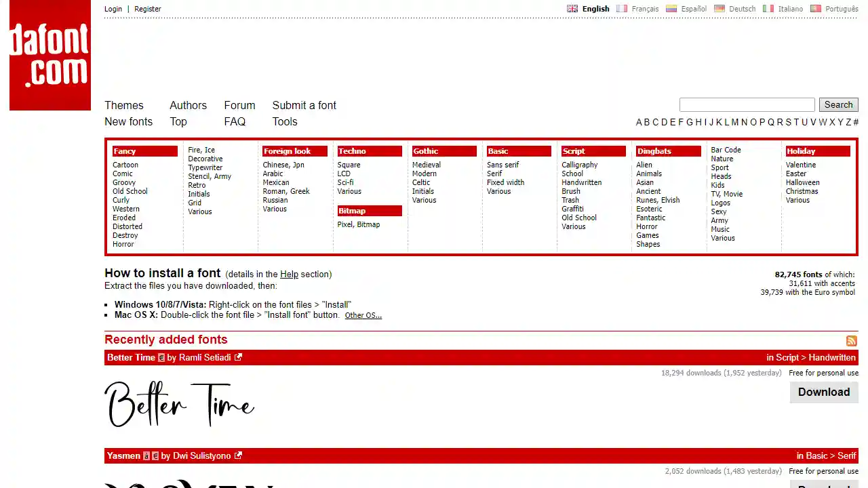Viewport: 868px width, 488px height.
Task: Click Dwi Sulistyono's external link icon
Action: [238, 455]
